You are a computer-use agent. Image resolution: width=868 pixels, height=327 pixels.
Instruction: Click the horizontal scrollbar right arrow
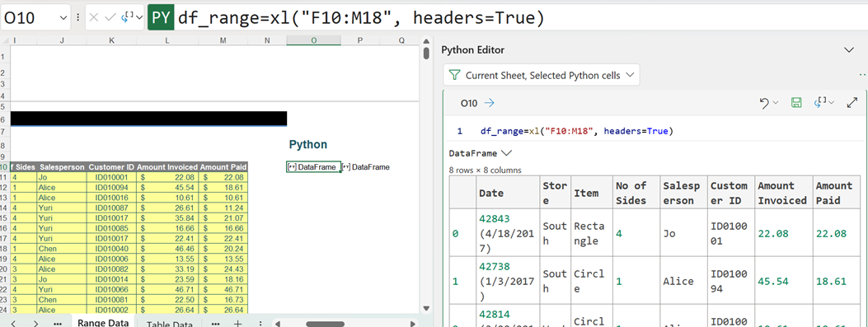(412, 324)
